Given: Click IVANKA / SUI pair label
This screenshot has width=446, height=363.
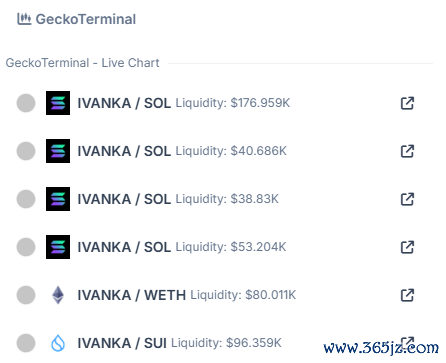Looking at the screenshot, I should click(122, 343).
